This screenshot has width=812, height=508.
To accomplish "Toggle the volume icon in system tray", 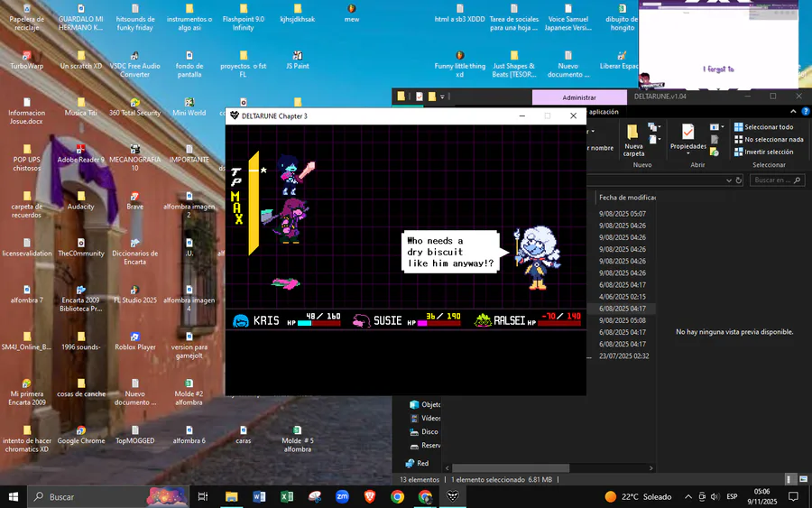I will click(715, 496).
